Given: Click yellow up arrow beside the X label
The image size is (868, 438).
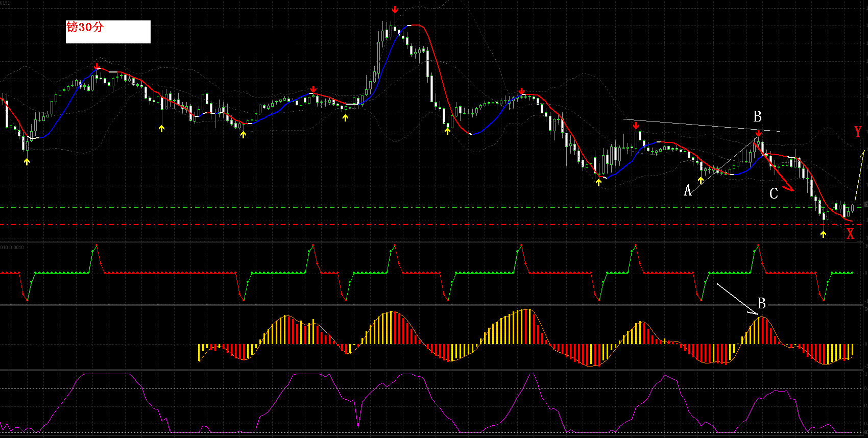Looking at the screenshot, I should click(823, 234).
